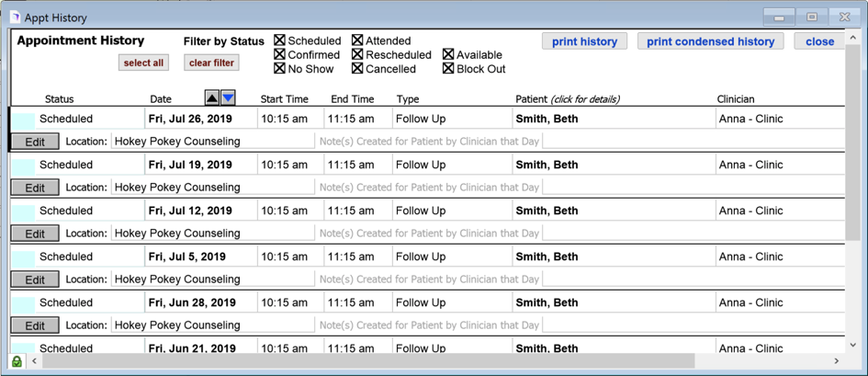Click the select all button
Screen dimensions: 868x376
coord(143,63)
